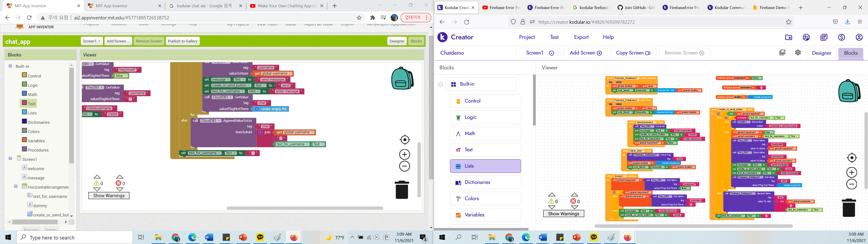Open the Kodular asset manager icon
Screen dimensions: 868x244
point(782,53)
